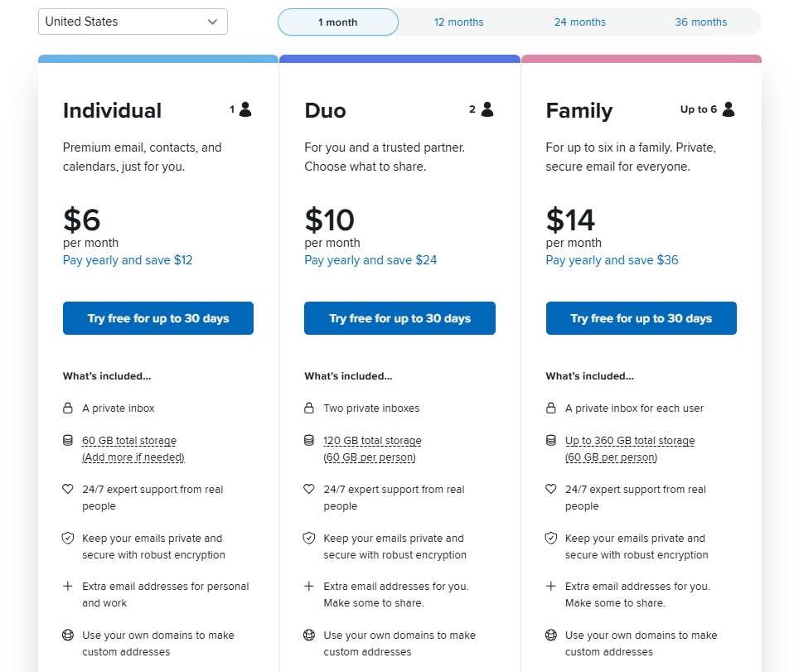The width and height of the screenshot is (794, 672).
Task: Click plus icon beside personal and work addresses
Action: tap(68, 587)
